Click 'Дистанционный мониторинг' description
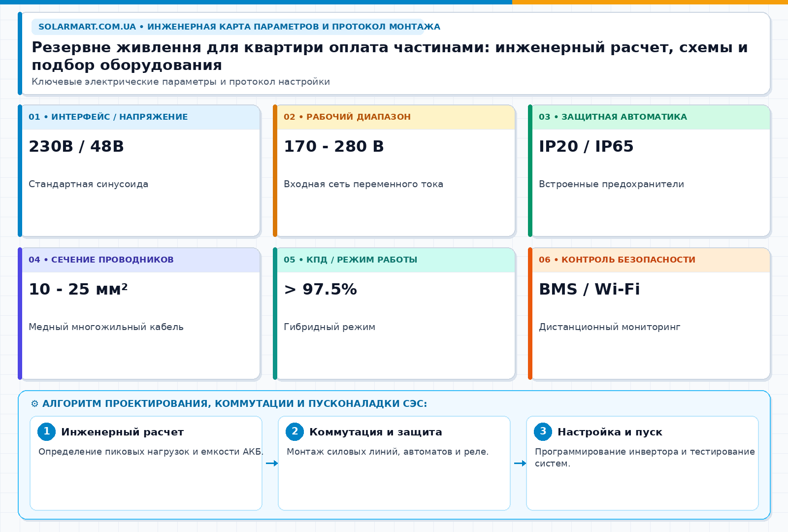The width and height of the screenshot is (788, 532). coord(610,327)
